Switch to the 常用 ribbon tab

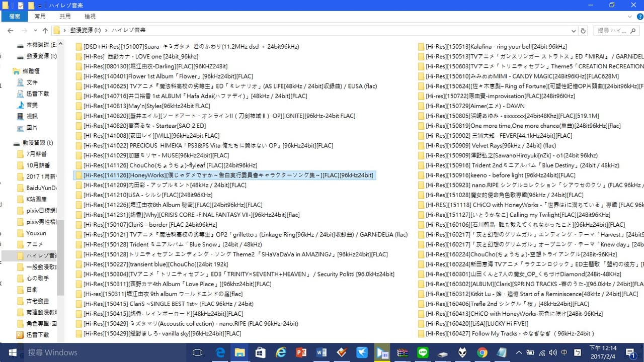pyautogui.click(x=40, y=17)
